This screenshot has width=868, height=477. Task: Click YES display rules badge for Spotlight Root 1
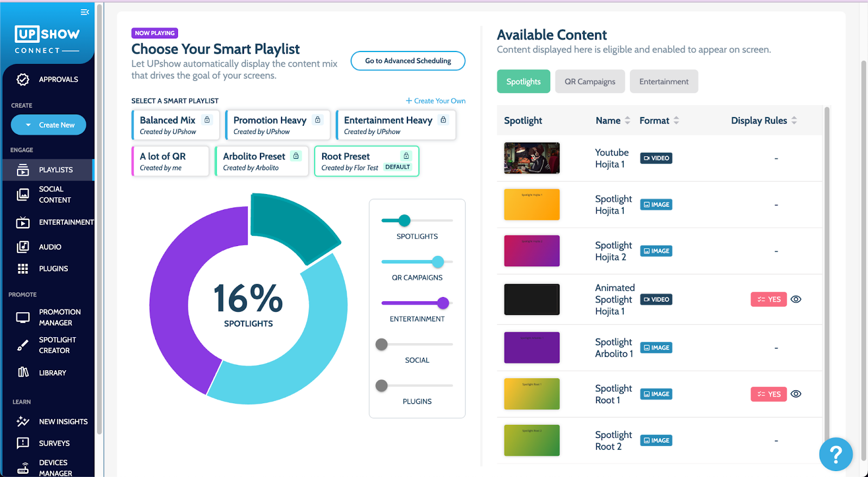pyautogui.click(x=769, y=394)
